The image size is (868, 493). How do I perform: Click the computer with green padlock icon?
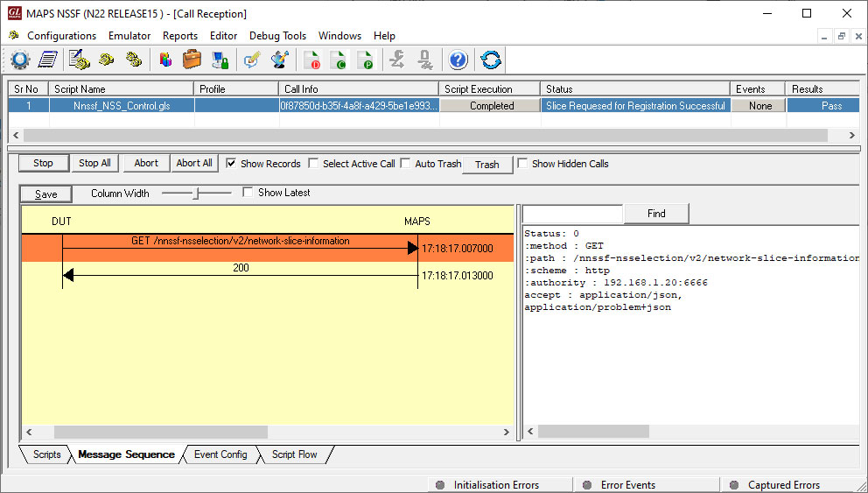pyautogui.click(x=220, y=60)
